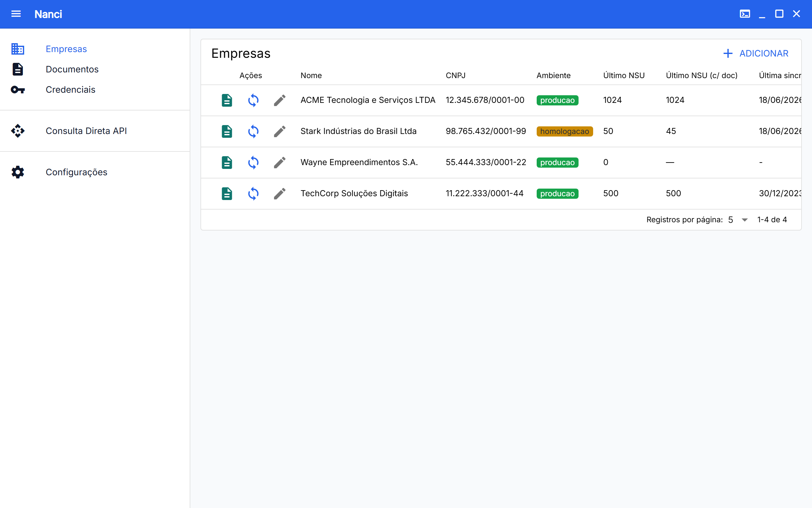Click the name TechCorp Soluções Digitais
Image resolution: width=812 pixels, height=508 pixels.
pos(354,193)
